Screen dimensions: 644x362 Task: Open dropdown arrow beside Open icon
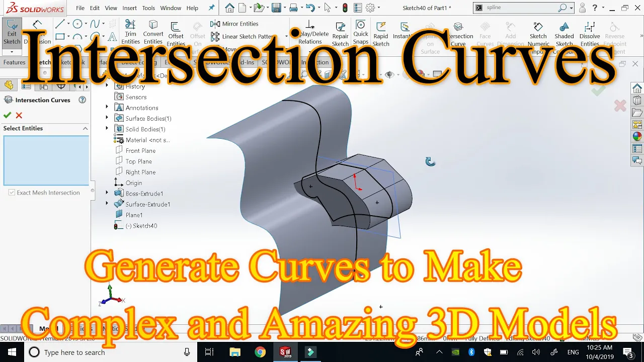tap(267, 8)
